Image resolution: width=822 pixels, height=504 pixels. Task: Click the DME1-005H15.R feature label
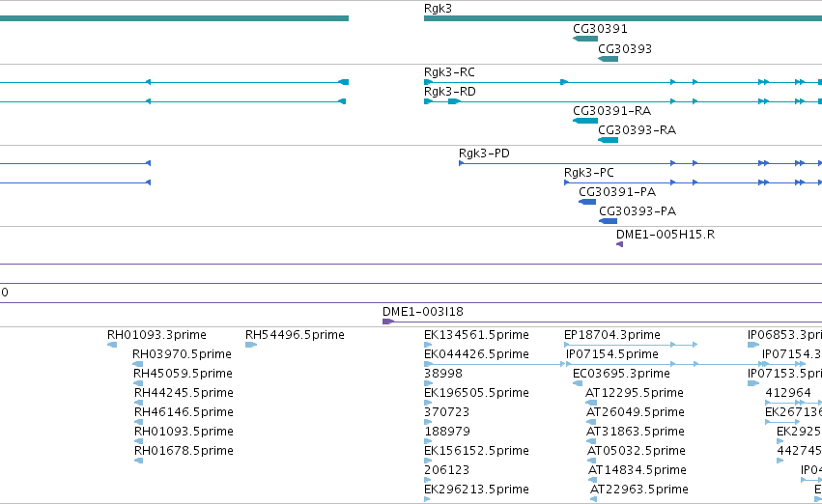(666, 235)
